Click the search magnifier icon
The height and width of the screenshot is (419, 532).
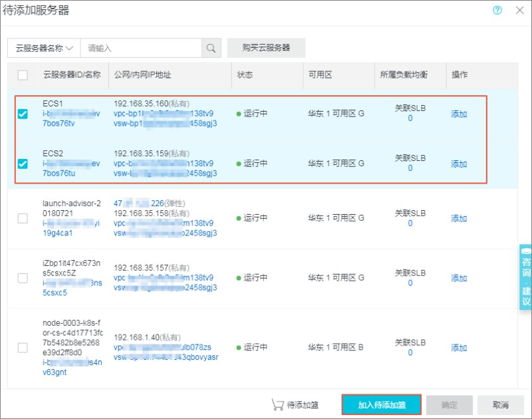point(211,48)
